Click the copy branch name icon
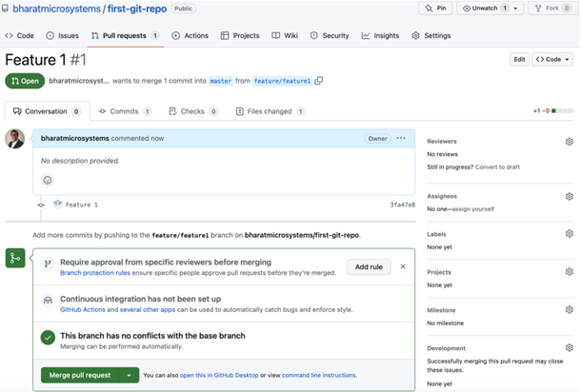 pyautogui.click(x=319, y=81)
